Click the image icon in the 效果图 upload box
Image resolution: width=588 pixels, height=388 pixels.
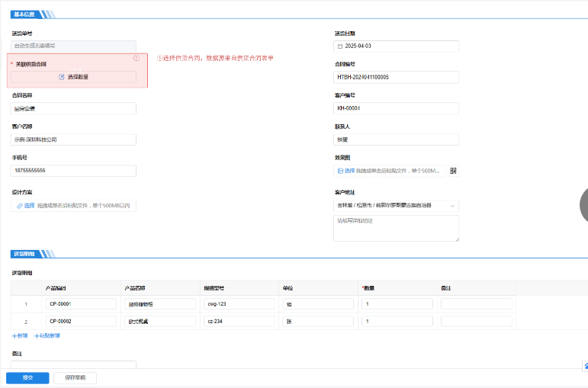340,171
